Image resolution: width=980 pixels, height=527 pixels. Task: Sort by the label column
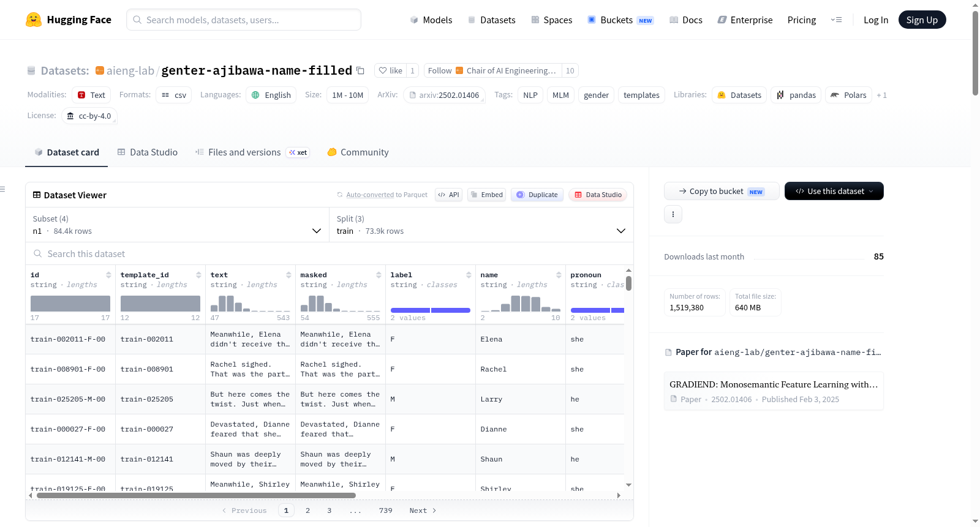click(x=469, y=275)
